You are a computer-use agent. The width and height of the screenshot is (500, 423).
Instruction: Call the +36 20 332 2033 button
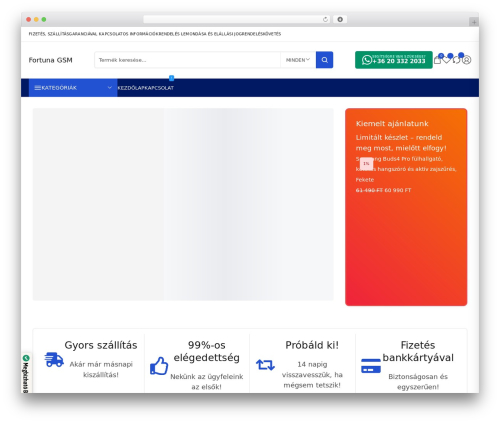pyautogui.click(x=394, y=60)
